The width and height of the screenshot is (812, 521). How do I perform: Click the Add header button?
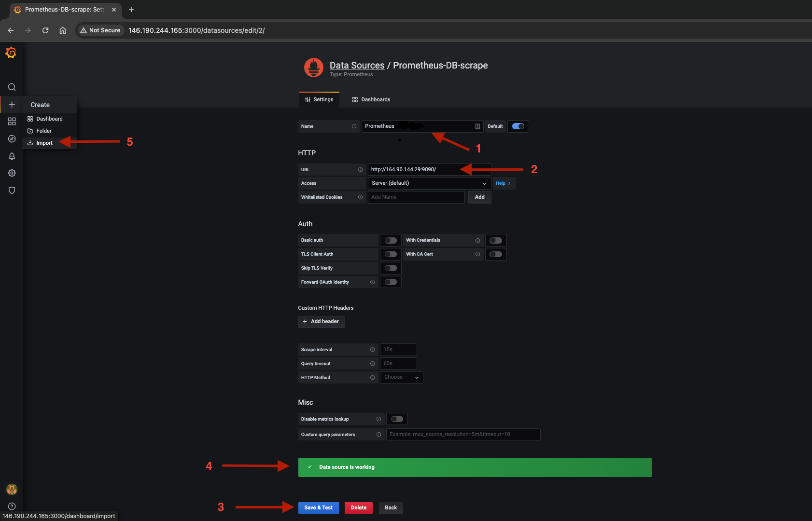[322, 322]
